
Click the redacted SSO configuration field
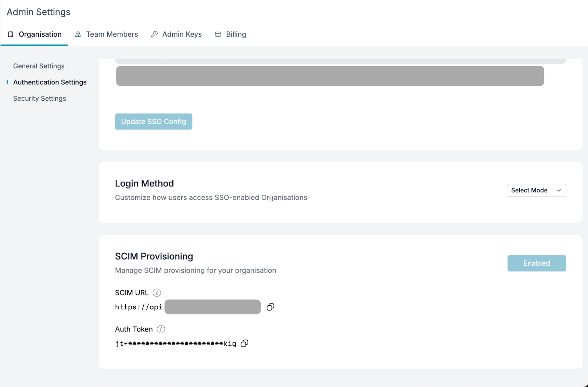[x=330, y=76]
